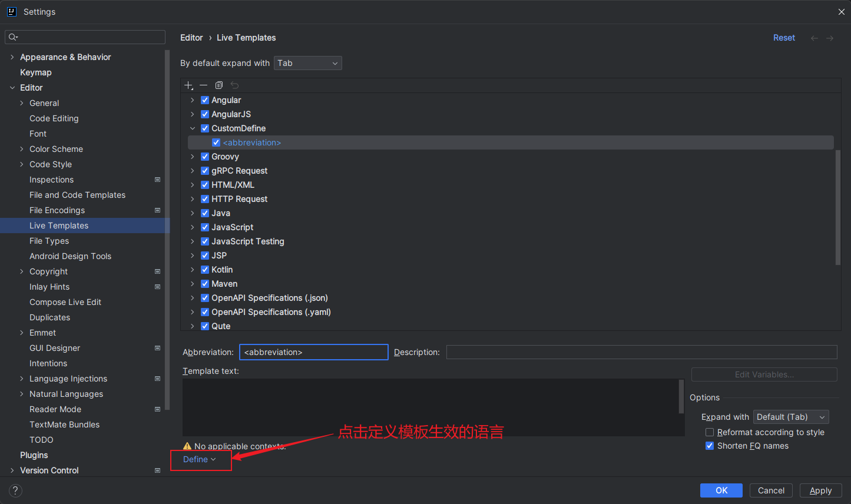Open Plugins settings page

pos(34,455)
